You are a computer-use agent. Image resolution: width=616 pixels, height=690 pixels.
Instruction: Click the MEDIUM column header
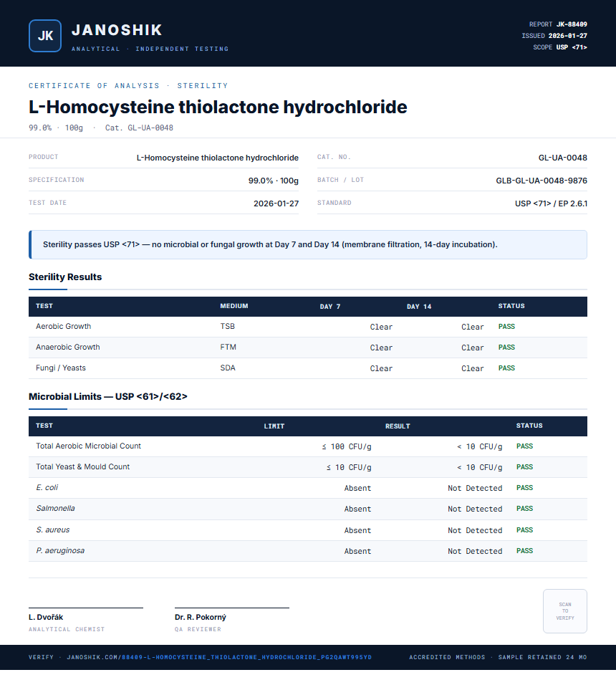pyautogui.click(x=234, y=306)
